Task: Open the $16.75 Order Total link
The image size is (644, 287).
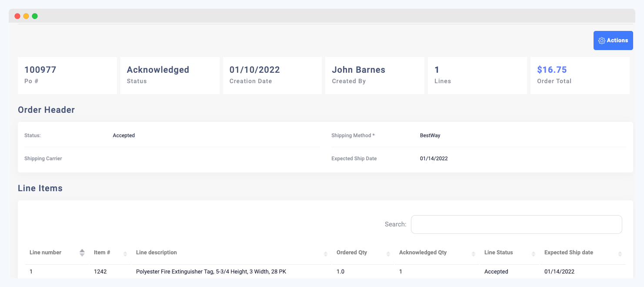Action: [551, 69]
